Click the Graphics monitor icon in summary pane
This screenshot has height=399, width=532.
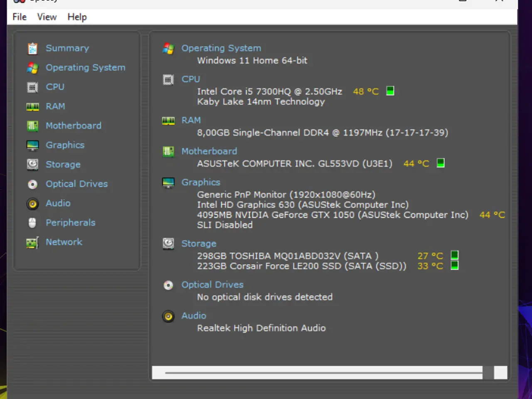(x=168, y=183)
